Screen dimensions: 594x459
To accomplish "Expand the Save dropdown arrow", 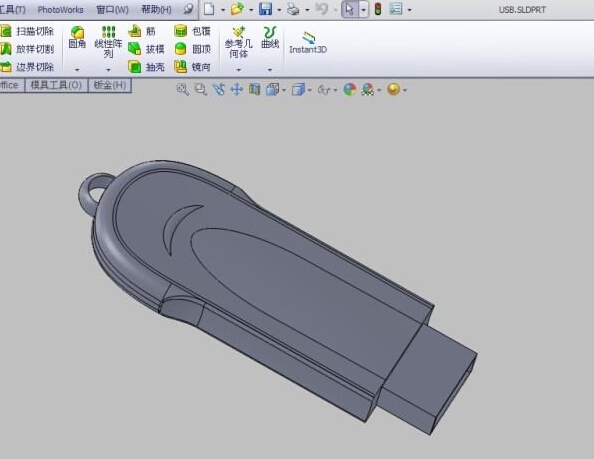I will (279, 10).
